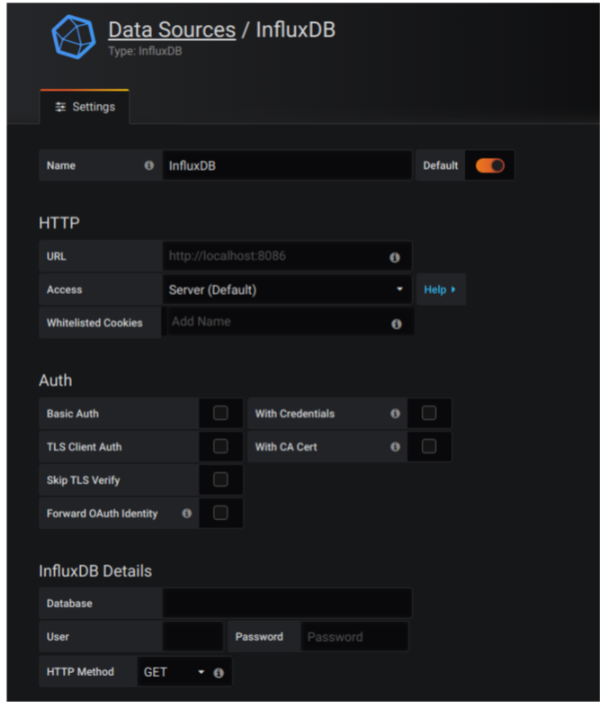
Task: Click the Whitelisted Cookies Add Name field
Action: (288, 322)
